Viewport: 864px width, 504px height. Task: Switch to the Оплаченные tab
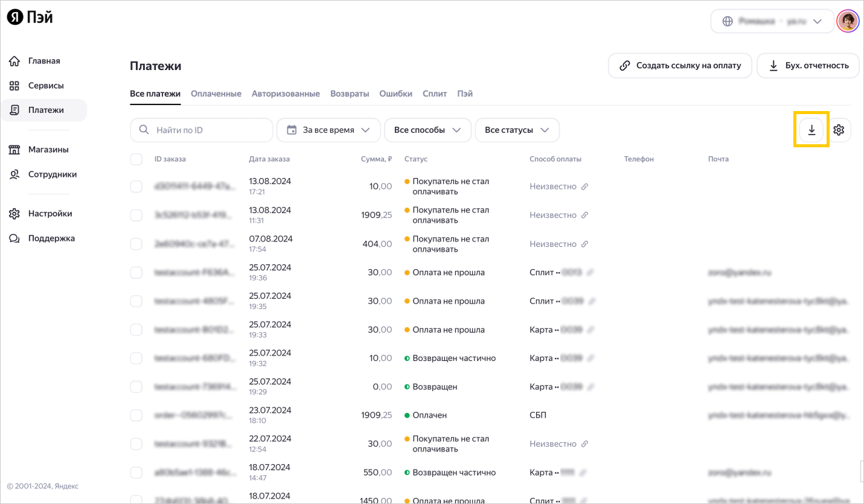(x=216, y=94)
